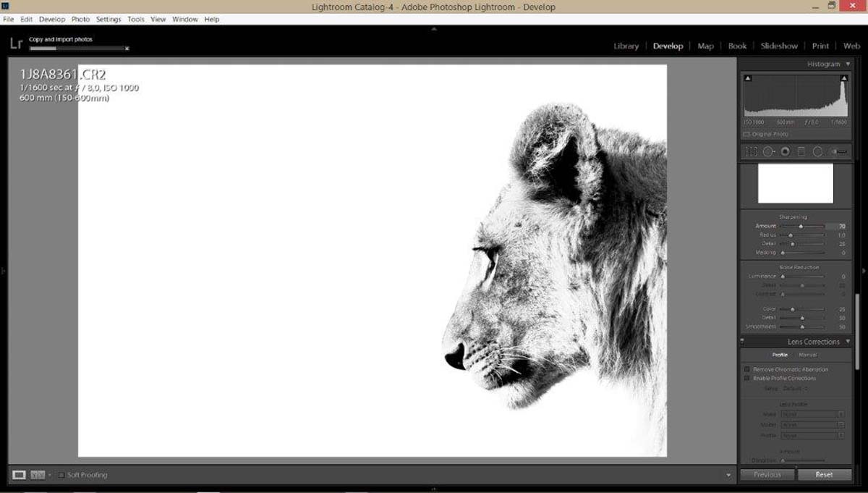Toggle Soft Proofing checkbox

pos(61,475)
